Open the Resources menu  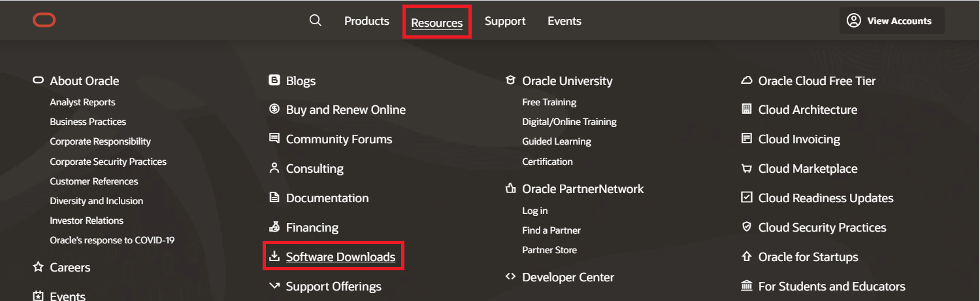437,23
